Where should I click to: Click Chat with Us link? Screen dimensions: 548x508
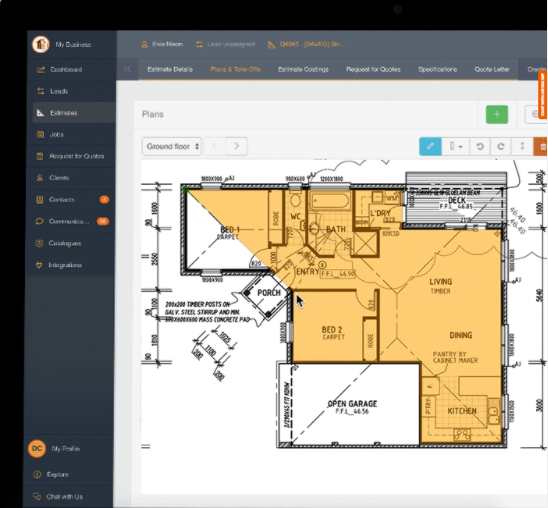65,496
